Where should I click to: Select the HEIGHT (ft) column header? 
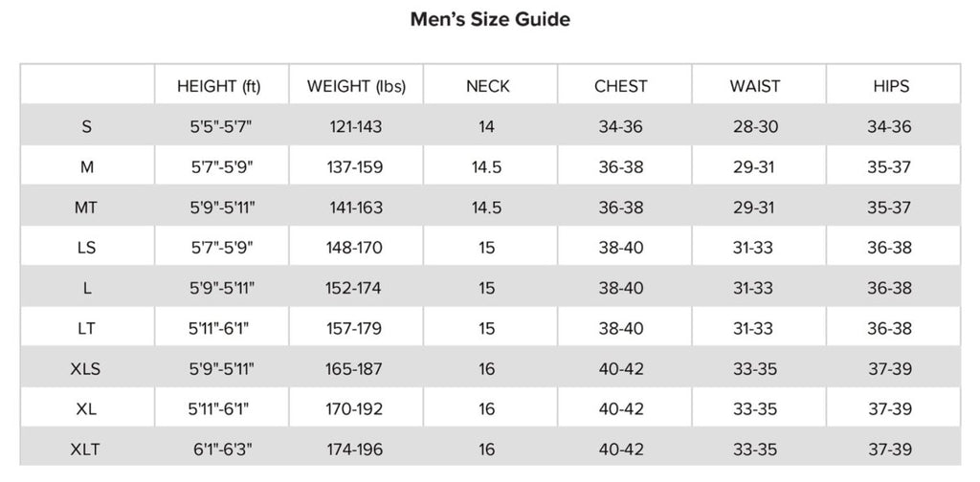click(x=219, y=86)
